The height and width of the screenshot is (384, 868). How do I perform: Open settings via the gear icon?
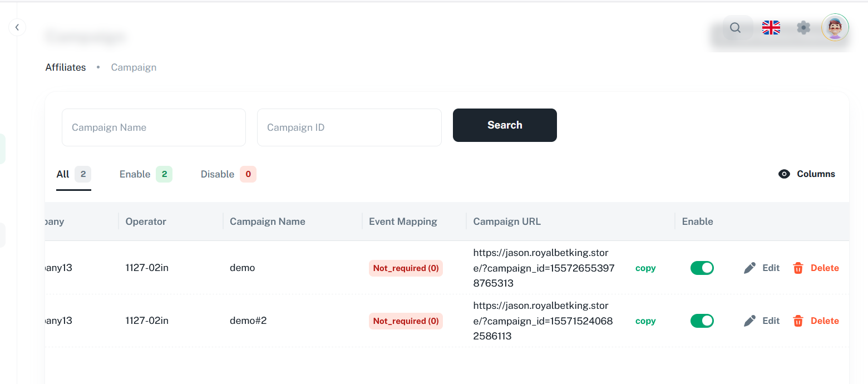pyautogui.click(x=803, y=28)
